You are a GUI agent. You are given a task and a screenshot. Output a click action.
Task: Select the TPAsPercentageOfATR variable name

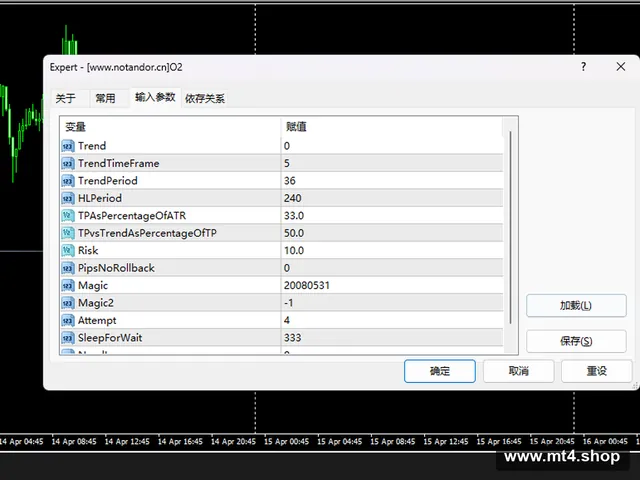(x=132, y=216)
